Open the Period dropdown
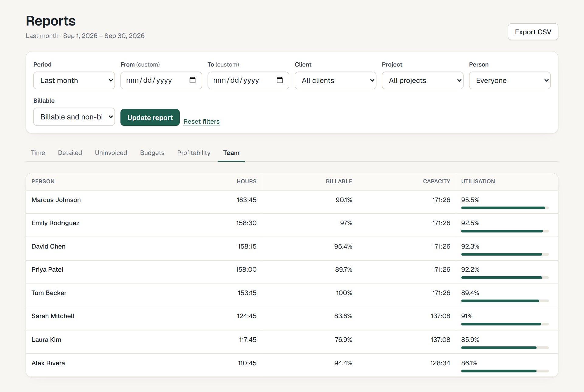The image size is (584, 392). [x=74, y=81]
